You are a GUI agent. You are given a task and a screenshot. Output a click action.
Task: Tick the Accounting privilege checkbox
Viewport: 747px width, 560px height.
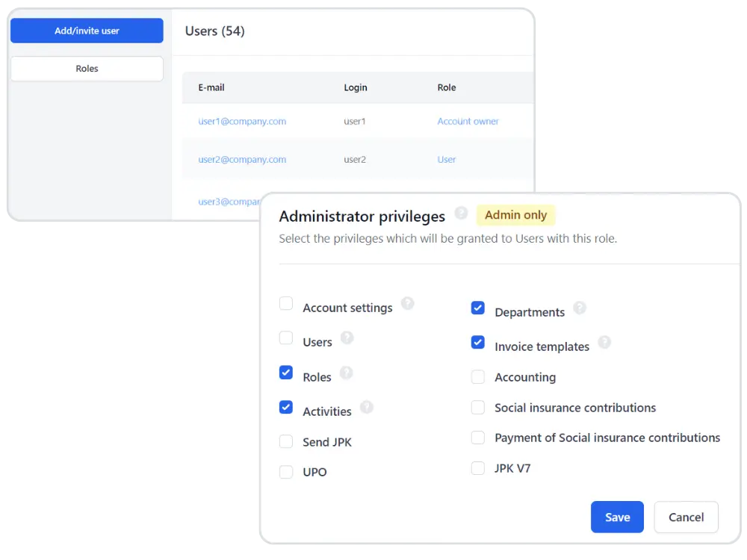(x=478, y=377)
